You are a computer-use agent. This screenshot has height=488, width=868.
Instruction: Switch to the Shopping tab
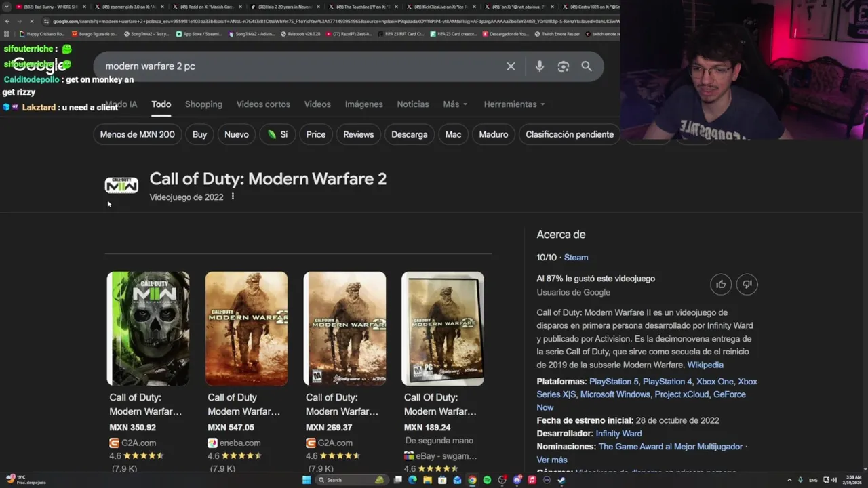tap(203, 104)
